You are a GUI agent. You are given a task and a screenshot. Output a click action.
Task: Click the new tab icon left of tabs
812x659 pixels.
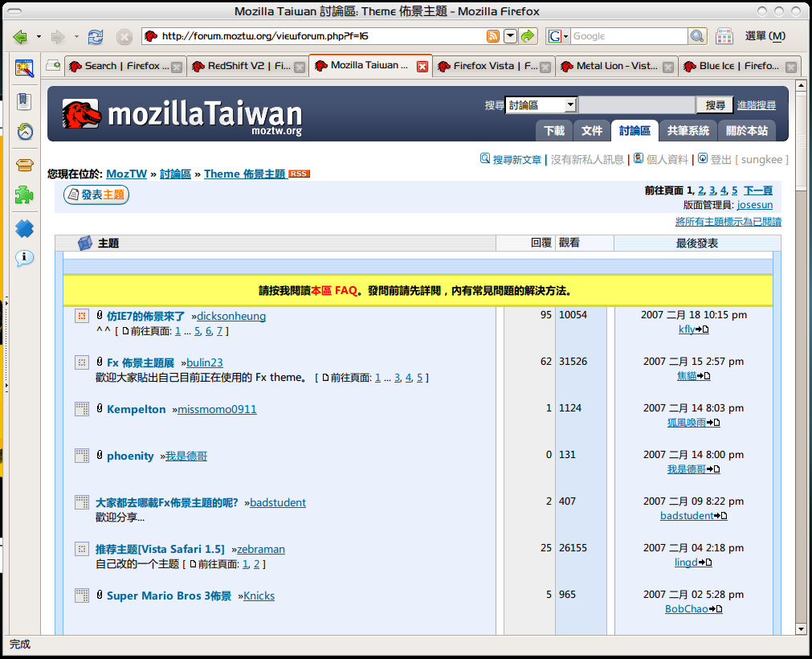pyautogui.click(x=54, y=66)
